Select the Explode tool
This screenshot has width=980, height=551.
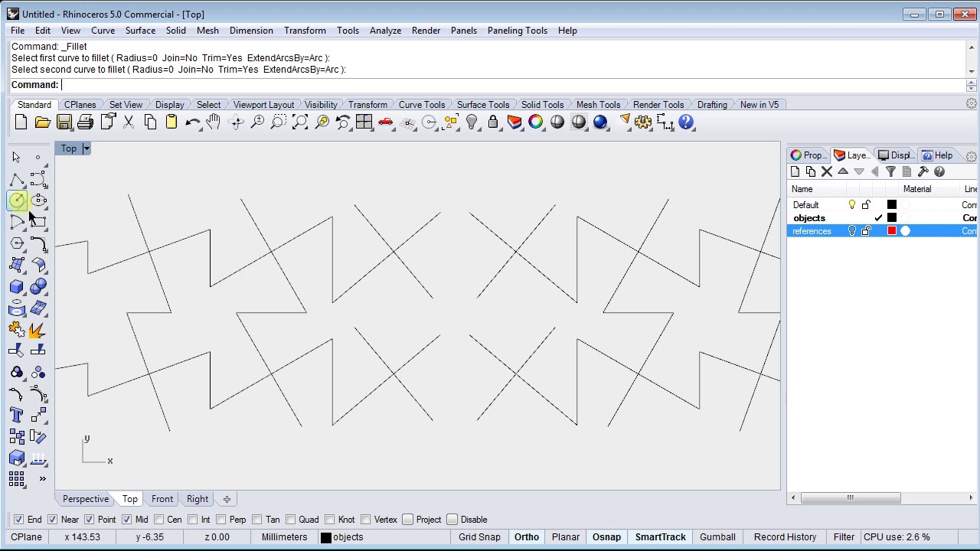coord(38,330)
